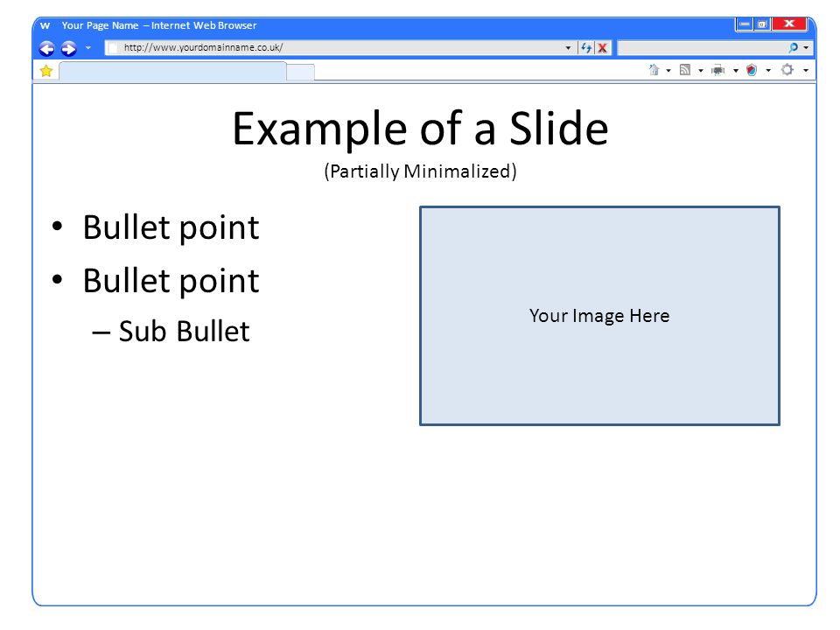840x630 pixels.
Task: Click the first "Bullet point" line
Action: 171,228
